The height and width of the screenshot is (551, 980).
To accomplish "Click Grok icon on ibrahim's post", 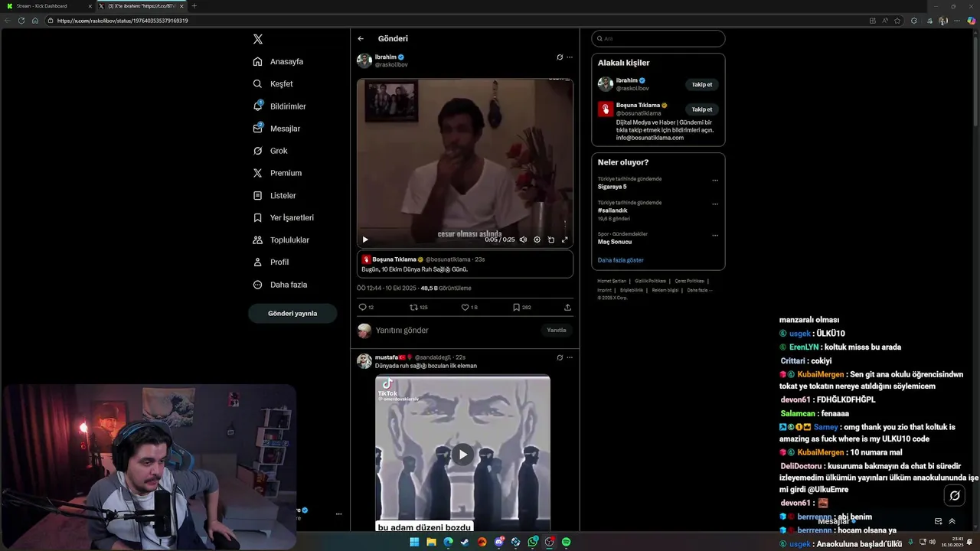I will tap(560, 57).
